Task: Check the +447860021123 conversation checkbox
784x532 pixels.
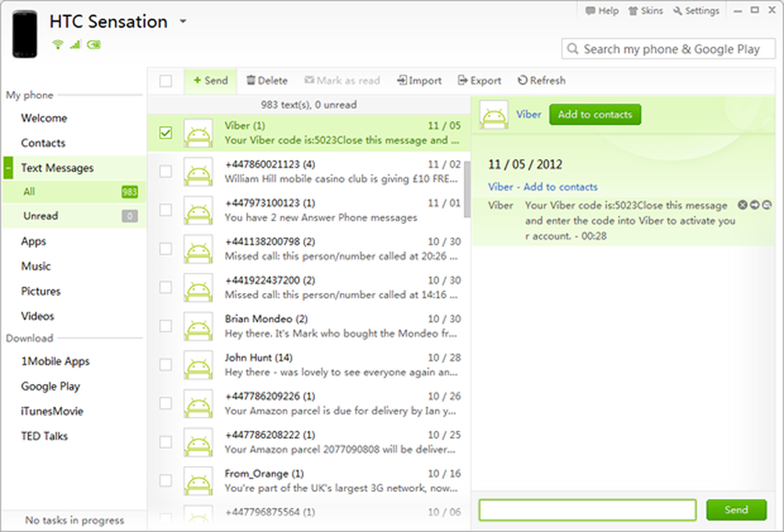Action: pos(165,172)
